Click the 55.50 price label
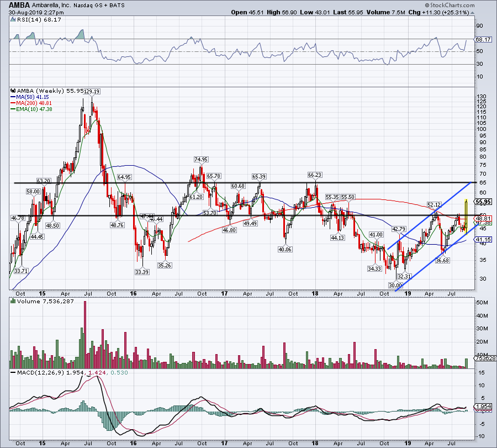This screenshot has height=448, width=497. click(348, 197)
